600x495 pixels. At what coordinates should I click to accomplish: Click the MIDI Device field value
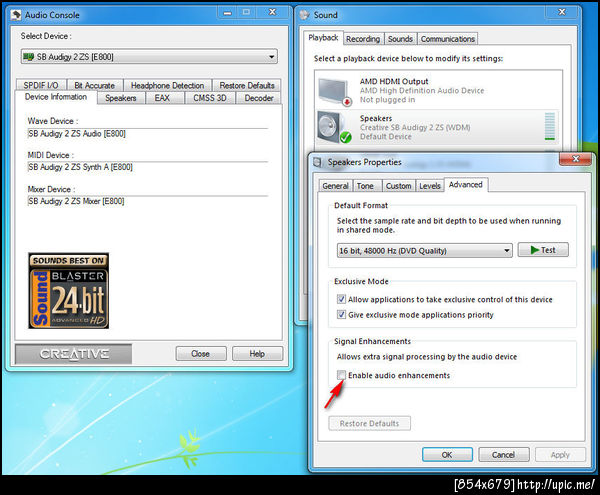[x=147, y=167]
